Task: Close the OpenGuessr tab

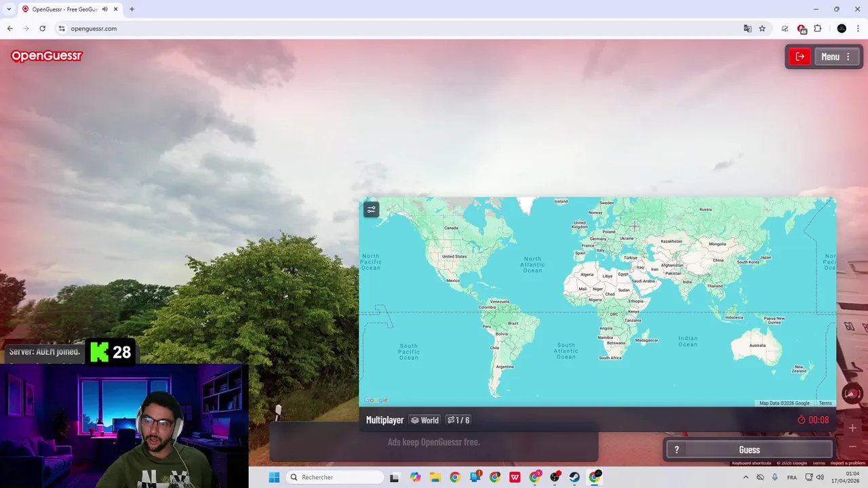Action: pos(116,9)
